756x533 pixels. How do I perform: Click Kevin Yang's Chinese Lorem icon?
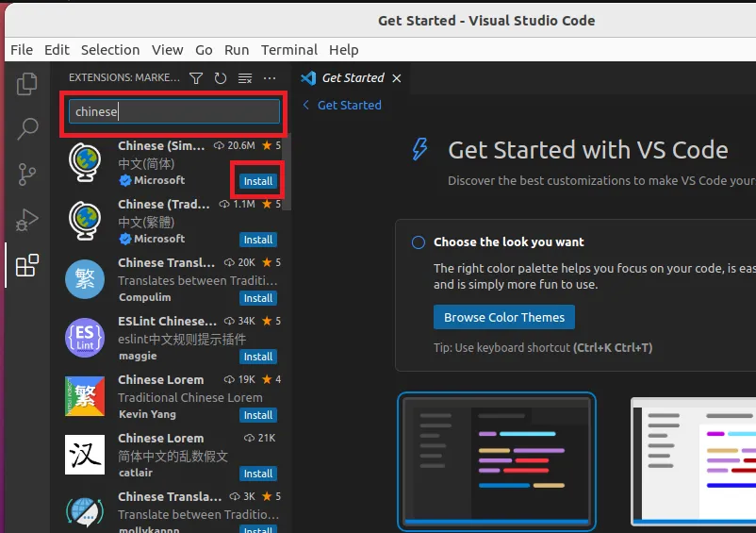pos(85,396)
